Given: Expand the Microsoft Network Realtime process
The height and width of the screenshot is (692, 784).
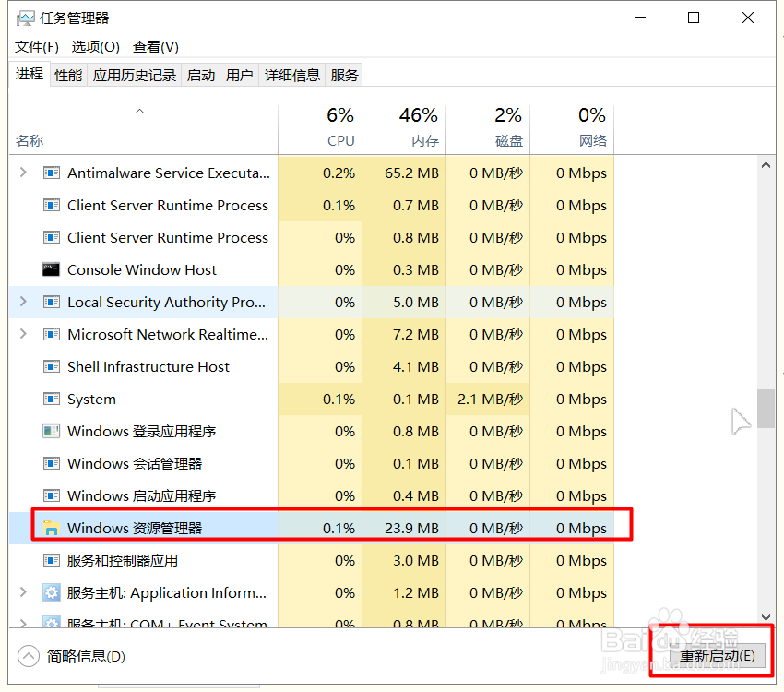Looking at the screenshot, I should (x=23, y=333).
